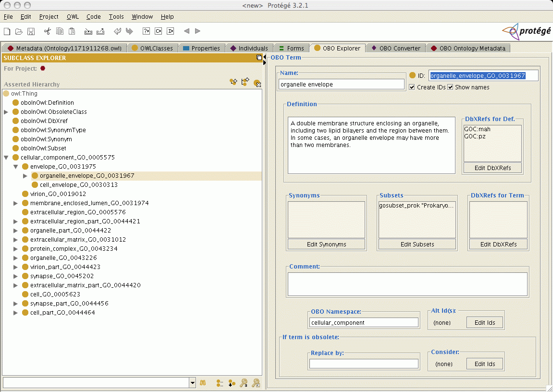553x392 pixels.
Task: Click the Copy toolbar icon
Action: (x=60, y=31)
